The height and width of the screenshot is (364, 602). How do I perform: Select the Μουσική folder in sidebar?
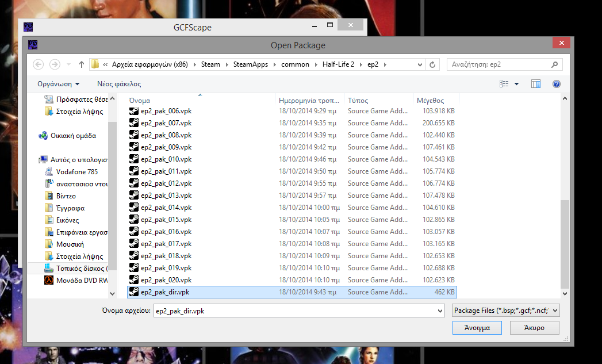point(70,244)
